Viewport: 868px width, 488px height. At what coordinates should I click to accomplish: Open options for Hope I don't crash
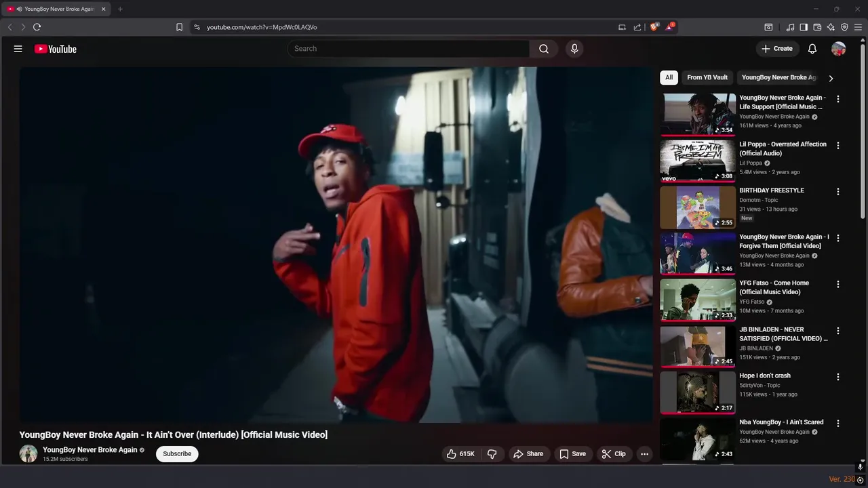click(838, 377)
